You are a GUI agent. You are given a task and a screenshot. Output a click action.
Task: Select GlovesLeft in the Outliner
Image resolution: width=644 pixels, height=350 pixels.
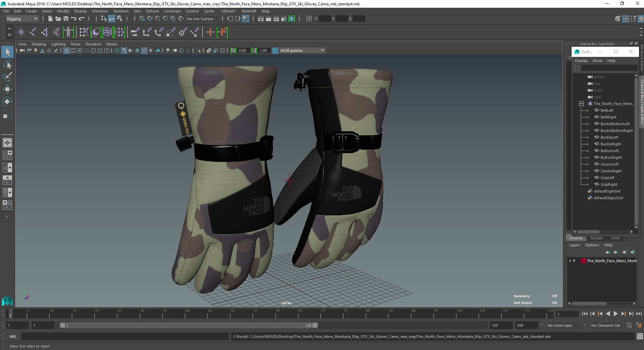pos(609,164)
